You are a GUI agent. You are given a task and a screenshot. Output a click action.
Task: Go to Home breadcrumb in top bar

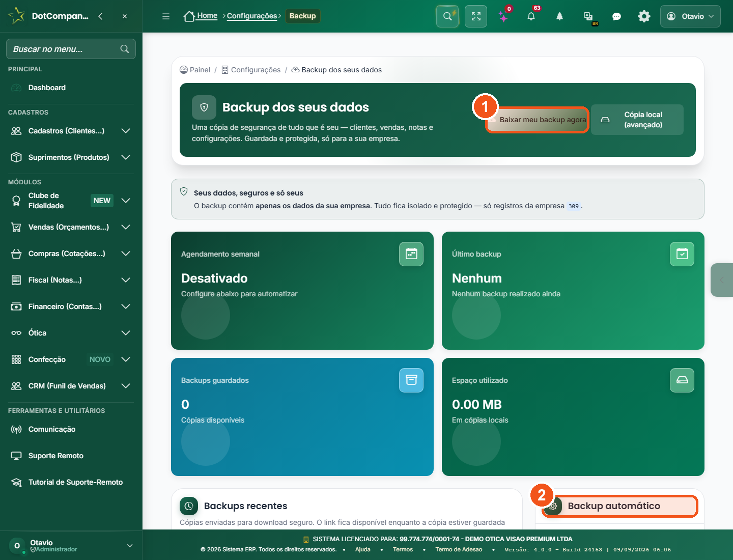tap(201, 16)
